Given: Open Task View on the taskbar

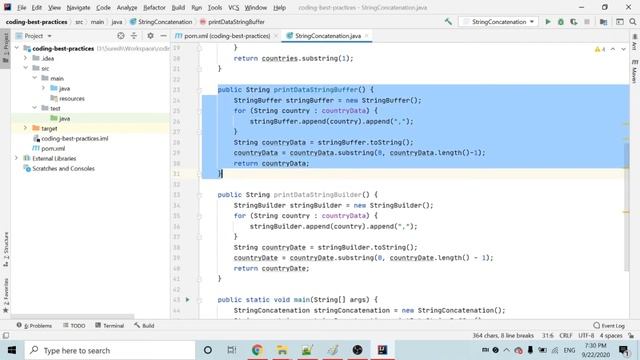Looking at the screenshot, I should pos(232,350).
